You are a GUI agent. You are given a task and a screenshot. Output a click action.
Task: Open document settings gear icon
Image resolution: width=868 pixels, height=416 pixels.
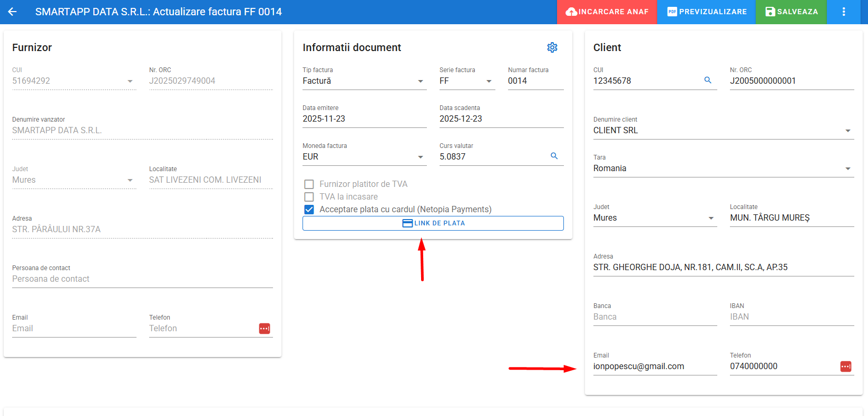(552, 47)
